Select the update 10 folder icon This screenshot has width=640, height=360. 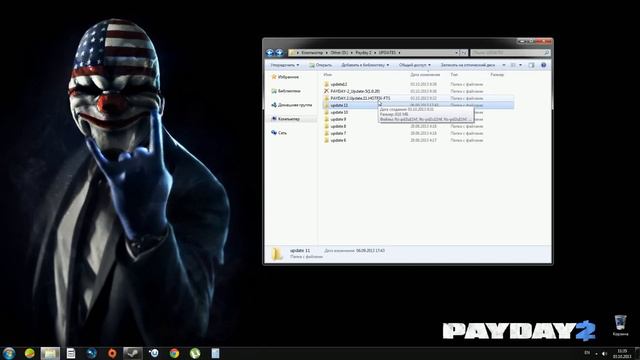coord(326,112)
